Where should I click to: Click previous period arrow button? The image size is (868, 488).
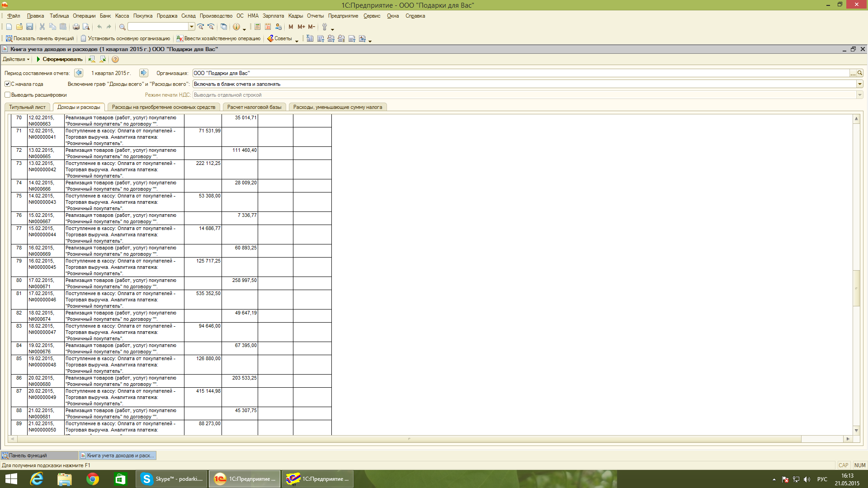pyautogui.click(x=79, y=73)
